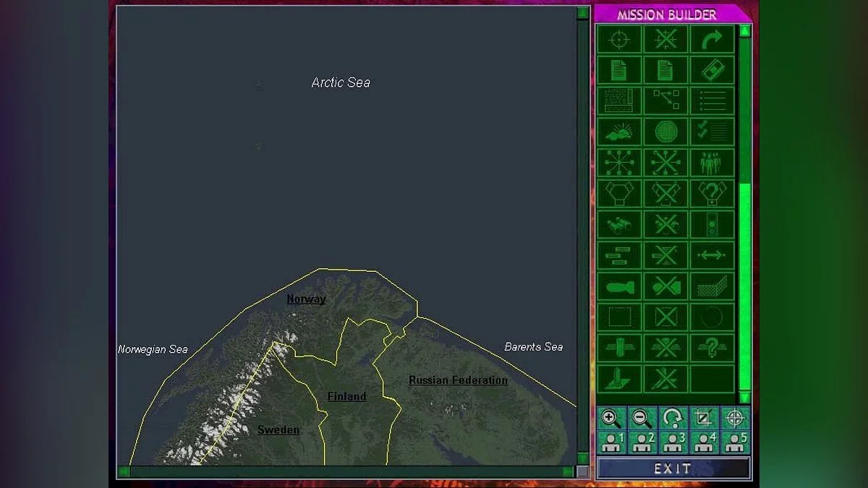Click the bright green palette scrollbar thumb
This screenshot has height=488, width=868.
click(x=744, y=287)
